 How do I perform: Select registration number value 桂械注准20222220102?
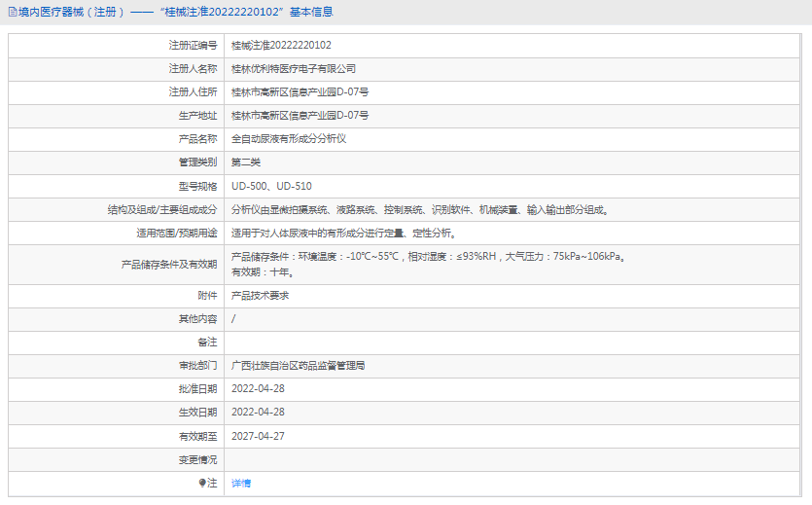281,46
